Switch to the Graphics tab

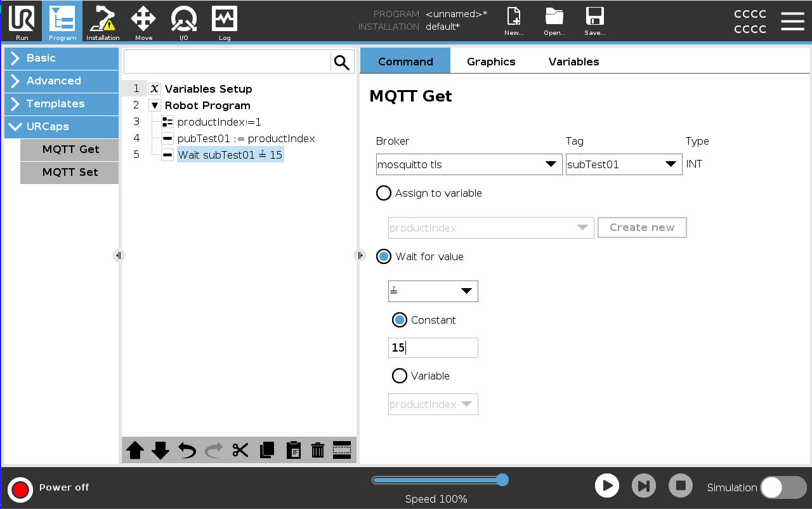(x=491, y=62)
